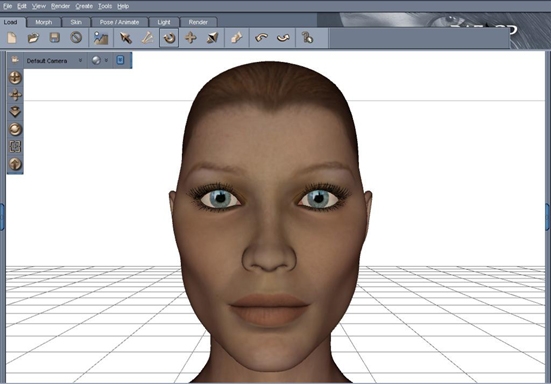Viewport: 551px width, 384px height.
Task: Expand the arrow next to the sphere icon
Action: tap(106, 60)
